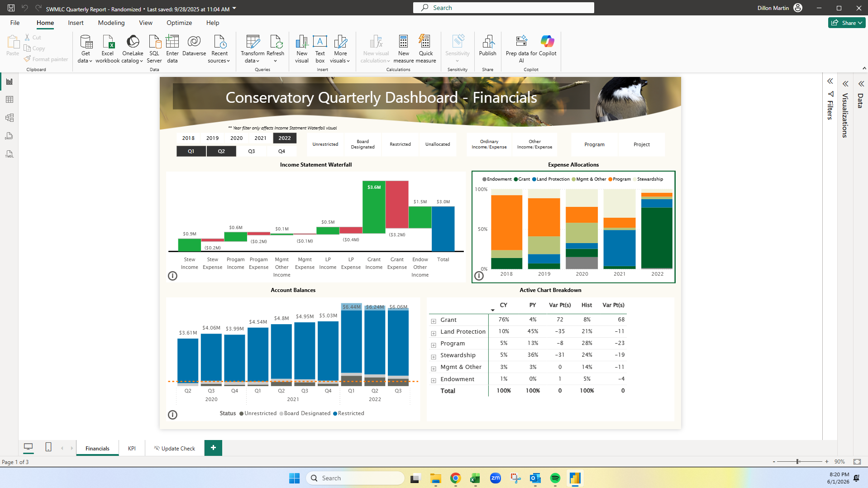
Task: Toggle the Q3 quarter slicer
Action: tap(252, 151)
